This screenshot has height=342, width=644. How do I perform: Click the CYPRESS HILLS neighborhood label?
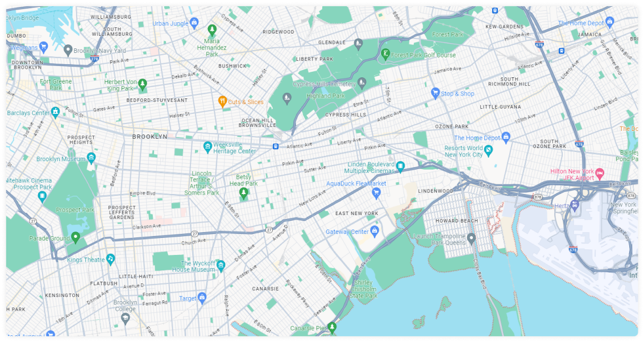click(x=346, y=115)
